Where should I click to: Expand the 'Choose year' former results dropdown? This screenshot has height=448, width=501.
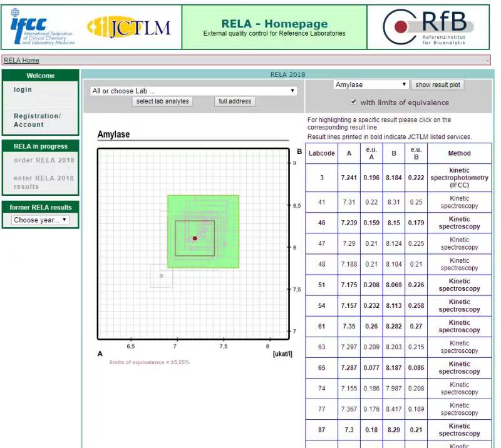click(x=41, y=220)
